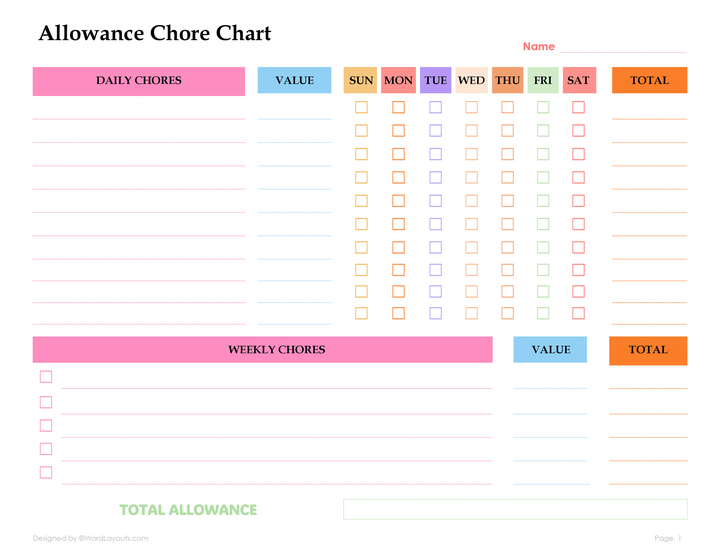This screenshot has width=720, height=556.
Task: Tick the first weekly chores checkbox
Action: click(x=46, y=377)
